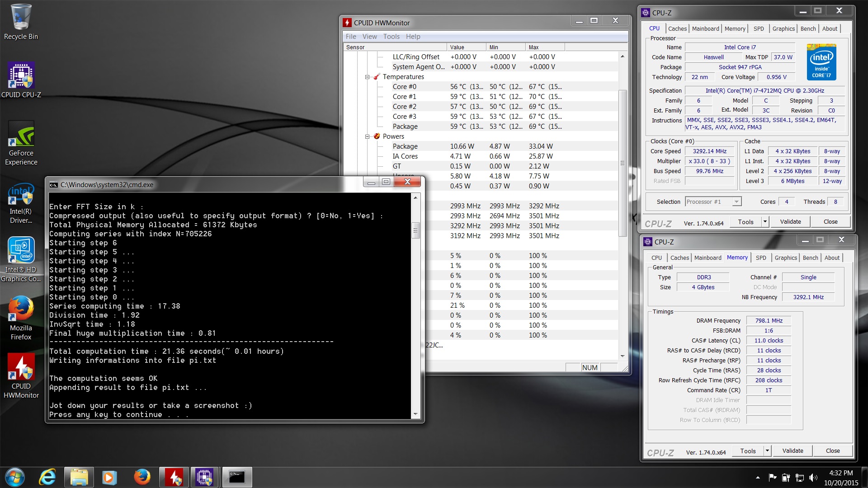
Task: Switch to Caches tab in upper CPU-Z
Action: pos(677,28)
